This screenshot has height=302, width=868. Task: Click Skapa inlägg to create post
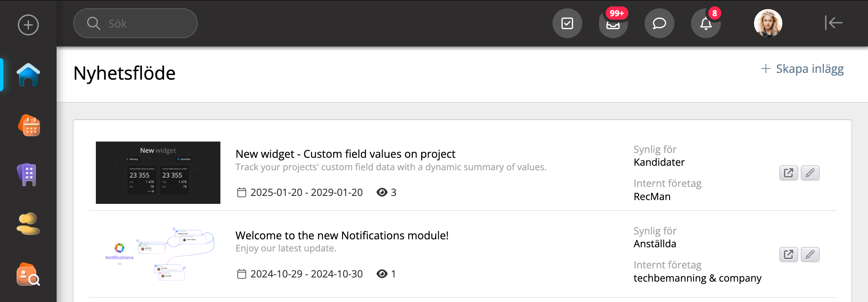pyautogui.click(x=802, y=69)
